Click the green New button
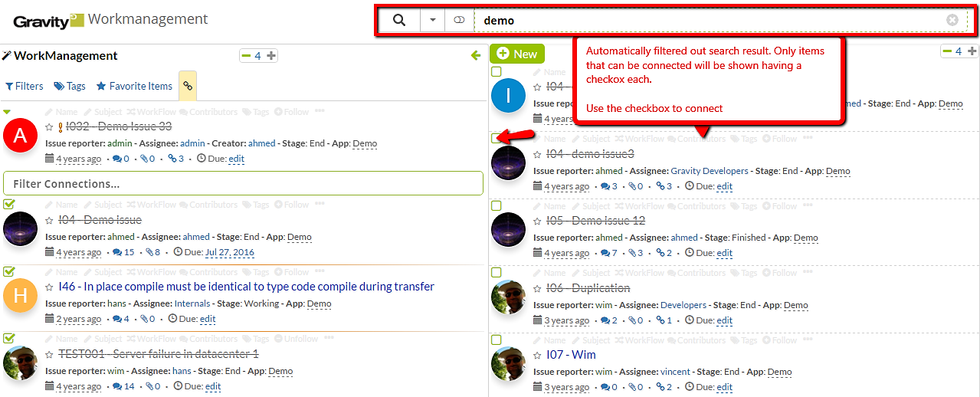This screenshot has height=397, width=980. coord(516,54)
